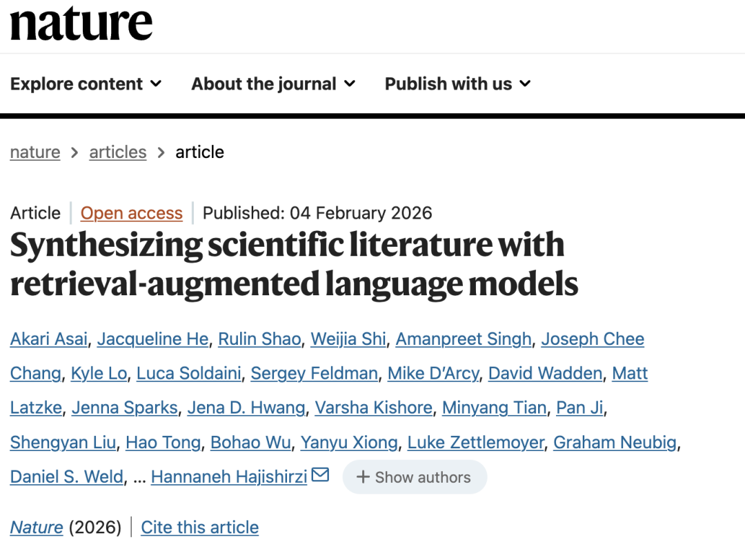
Task: Expand the Publish with us menu
Action: (457, 84)
